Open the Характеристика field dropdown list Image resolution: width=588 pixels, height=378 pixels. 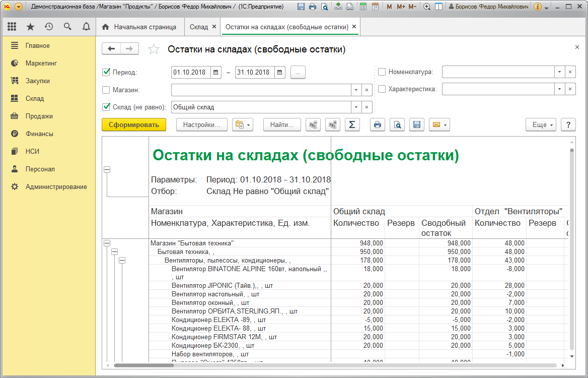(559, 89)
